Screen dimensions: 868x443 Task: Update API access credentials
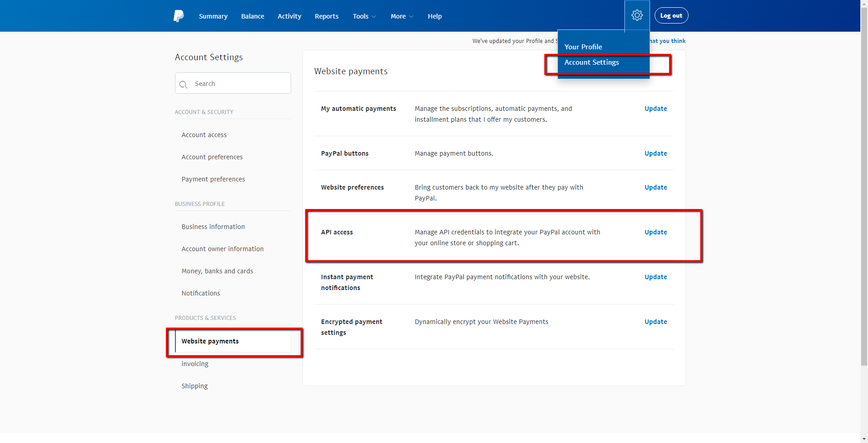pos(656,232)
